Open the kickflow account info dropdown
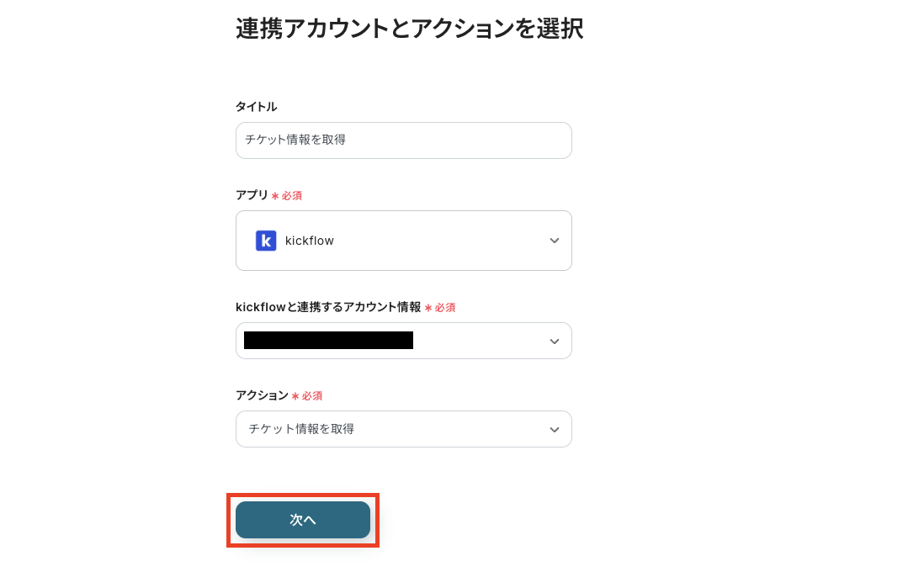 404,341
